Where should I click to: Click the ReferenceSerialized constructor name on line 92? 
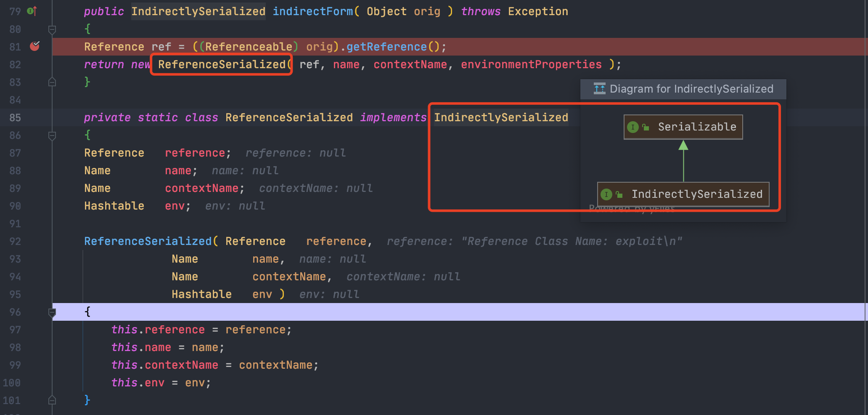click(x=148, y=241)
